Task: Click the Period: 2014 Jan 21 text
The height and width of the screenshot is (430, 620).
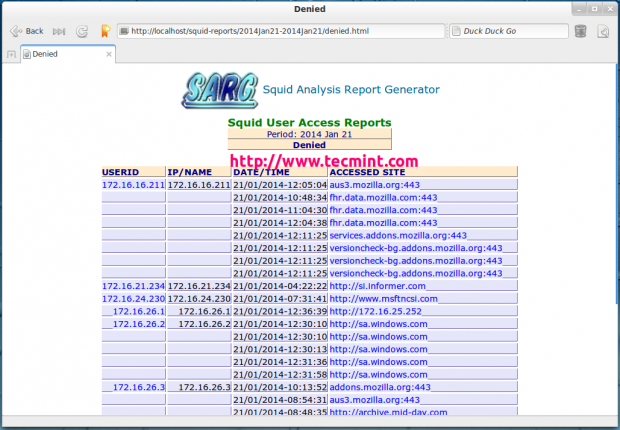Action: point(309,134)
